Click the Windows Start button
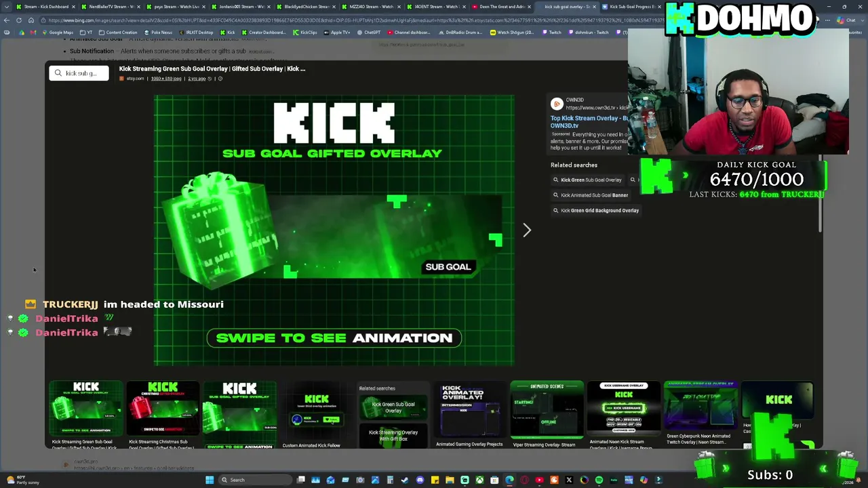868x488 pixels. [210, 480]
